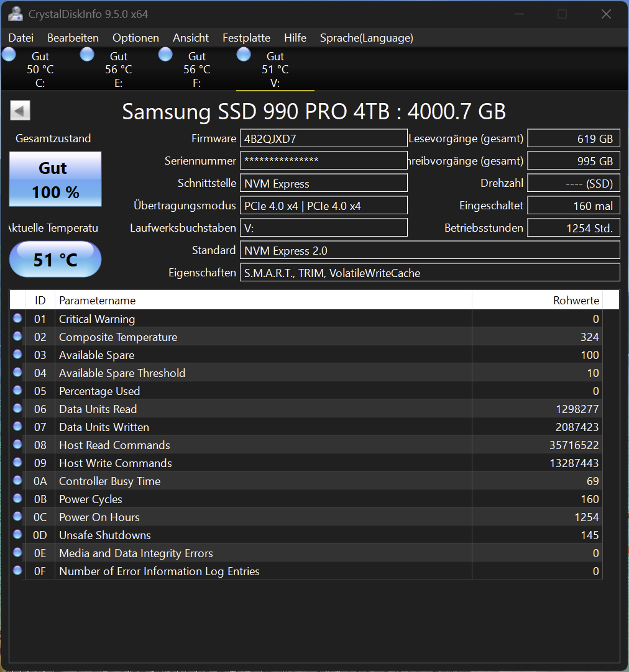The image size is (629, 672).
Task: Select the Percentage Used parameter name
Action: [99, 391]
